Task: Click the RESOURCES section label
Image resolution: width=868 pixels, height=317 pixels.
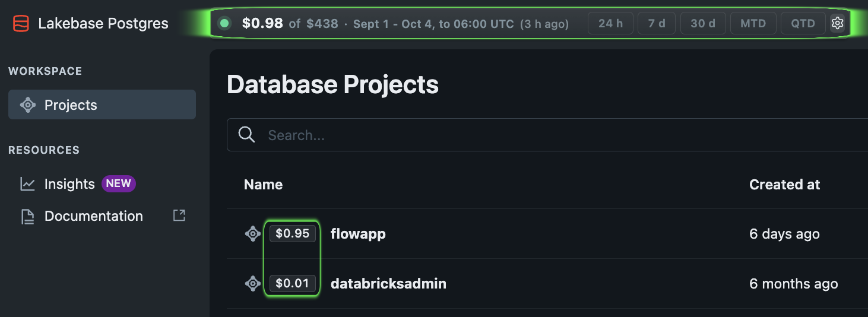Action: (44, 150)
